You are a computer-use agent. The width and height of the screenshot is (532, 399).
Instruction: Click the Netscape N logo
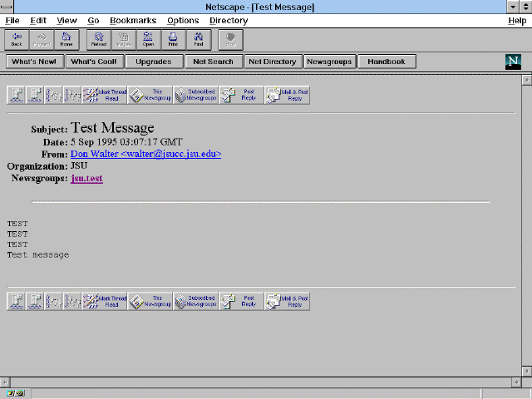(x=513, y=62)
